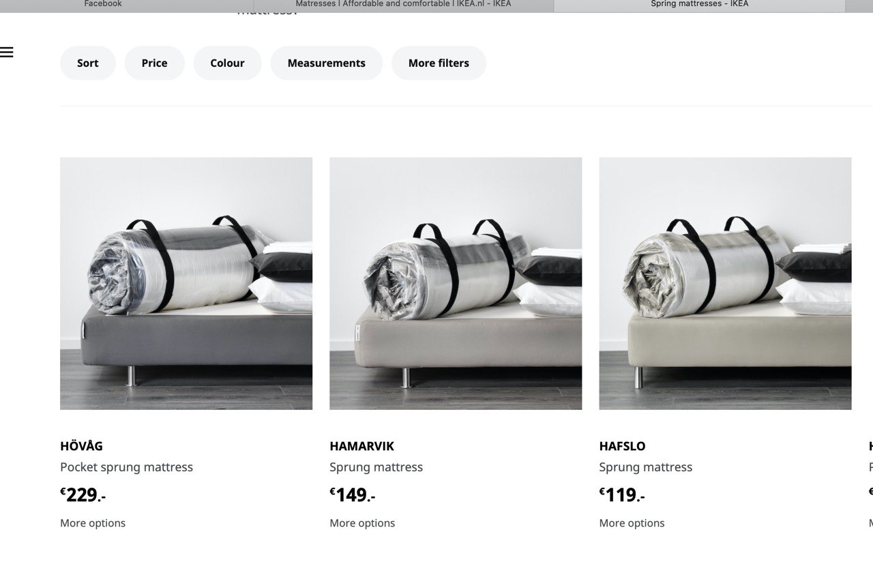
Task: Open the Sort filter dropdown
Action: pyautogui.click(x=87, y=63)
